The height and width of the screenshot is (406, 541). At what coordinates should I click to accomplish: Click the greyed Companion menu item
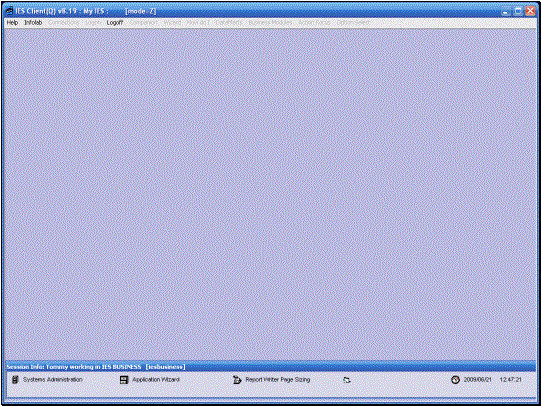[144, 22]
